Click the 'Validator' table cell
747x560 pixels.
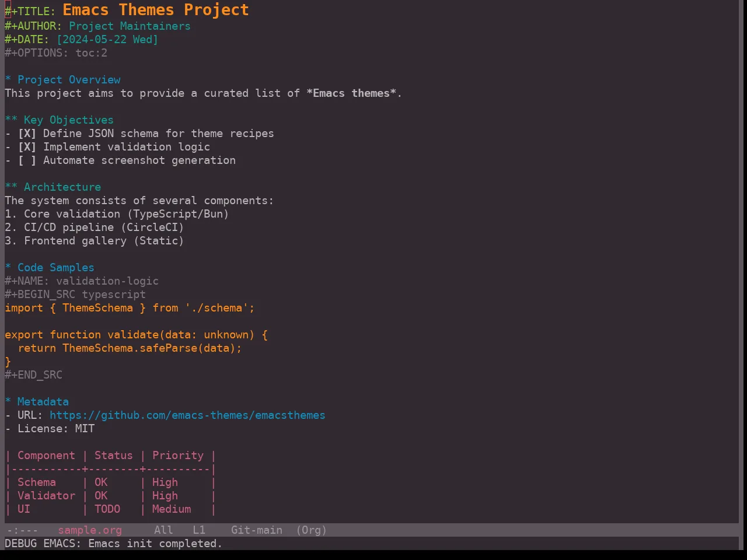(x=46, y=496)
